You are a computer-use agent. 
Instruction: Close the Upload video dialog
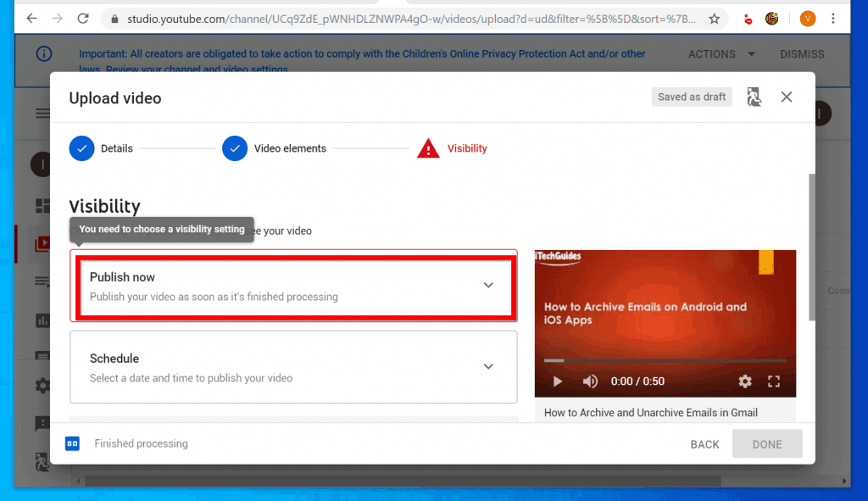coord(787,97)
